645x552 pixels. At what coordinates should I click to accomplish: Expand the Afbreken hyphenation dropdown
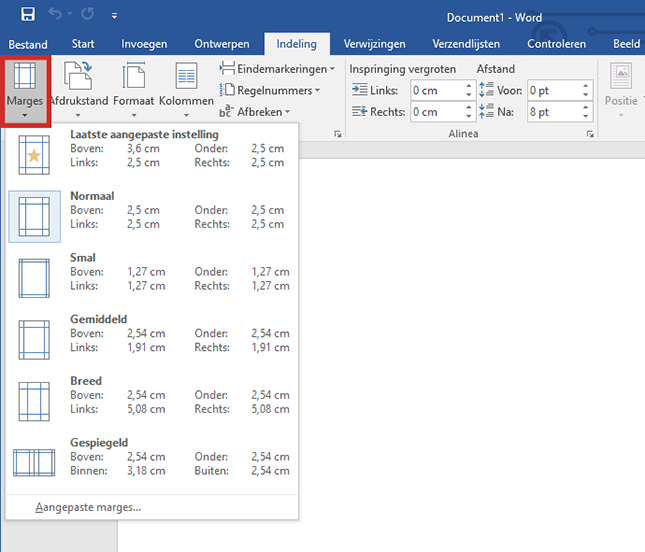click(261, 112)
